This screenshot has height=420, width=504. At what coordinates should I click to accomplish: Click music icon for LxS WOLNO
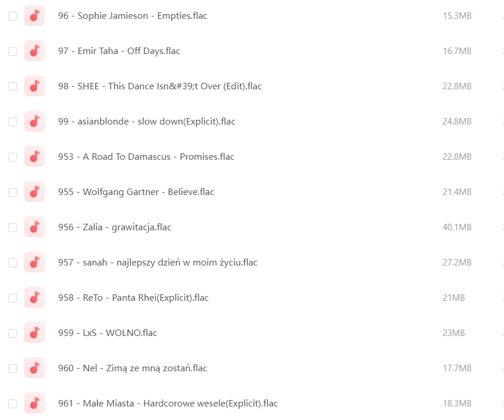tap(35, 332)
